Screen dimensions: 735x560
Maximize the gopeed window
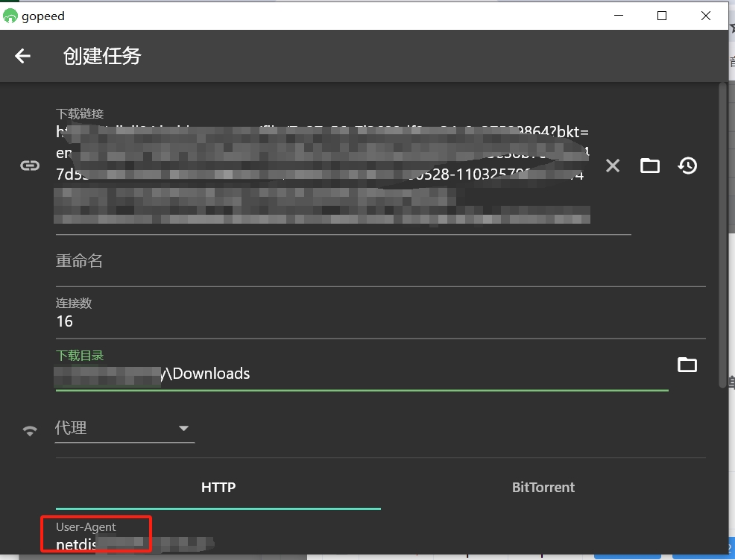662,16
